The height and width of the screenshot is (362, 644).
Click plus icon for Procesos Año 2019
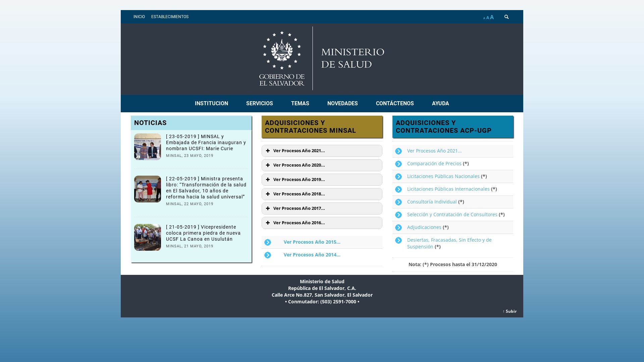pos(268,180)
